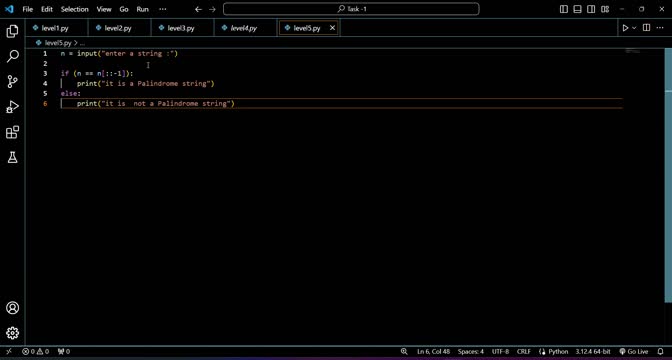Open the Source Control view

click(12, 81)
